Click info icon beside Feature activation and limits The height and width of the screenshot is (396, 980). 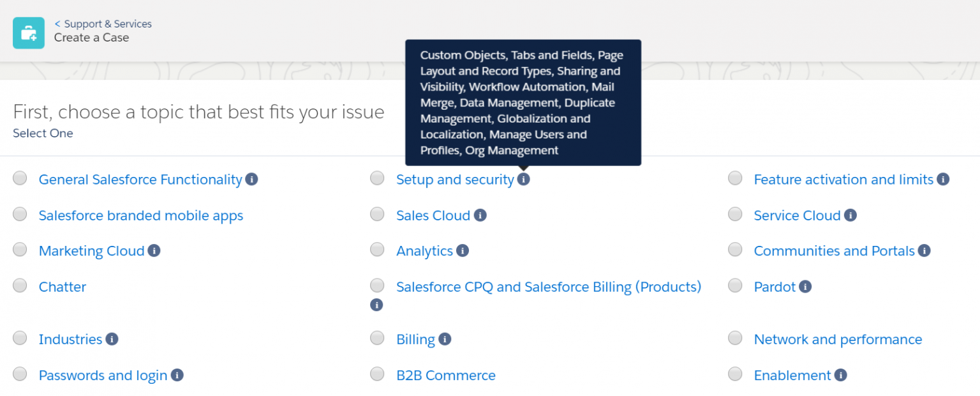pyautogui.click(x=943, y=179)
